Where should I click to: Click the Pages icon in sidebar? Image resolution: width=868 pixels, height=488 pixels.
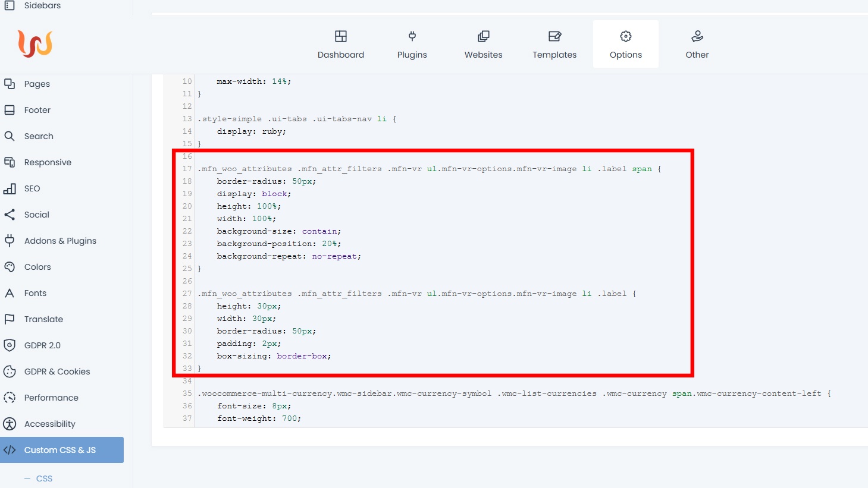pyautogui.click(x=10, y=84)
